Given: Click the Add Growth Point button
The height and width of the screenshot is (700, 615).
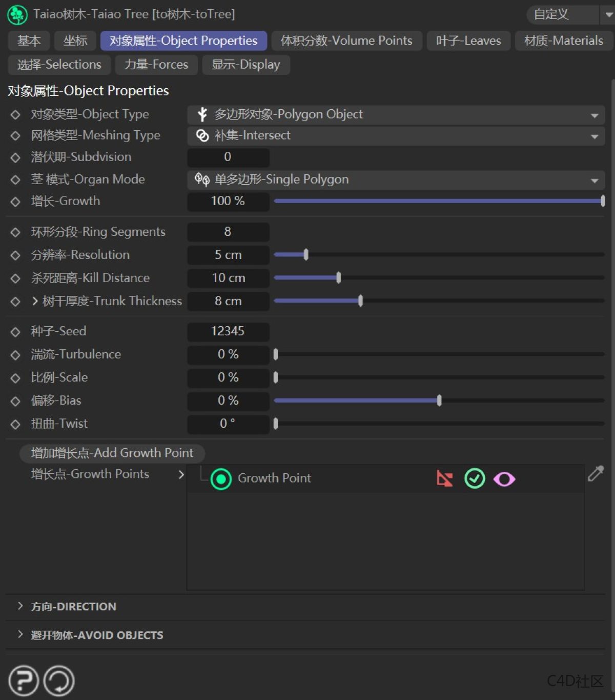Looking at the screenshot, I should coord(112,453).
